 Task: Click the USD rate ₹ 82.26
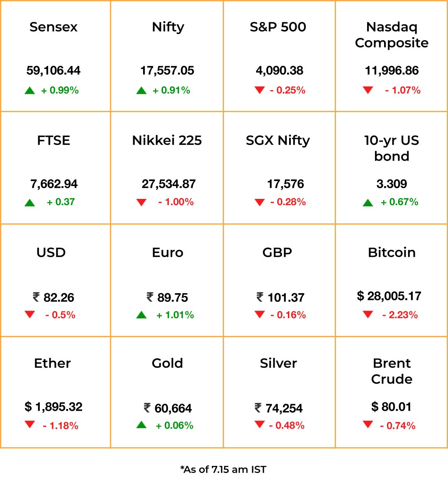tap(54, 297)
